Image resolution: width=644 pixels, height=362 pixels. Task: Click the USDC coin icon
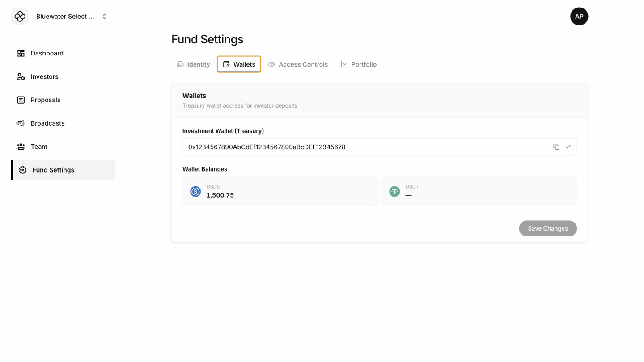point(195,192)
